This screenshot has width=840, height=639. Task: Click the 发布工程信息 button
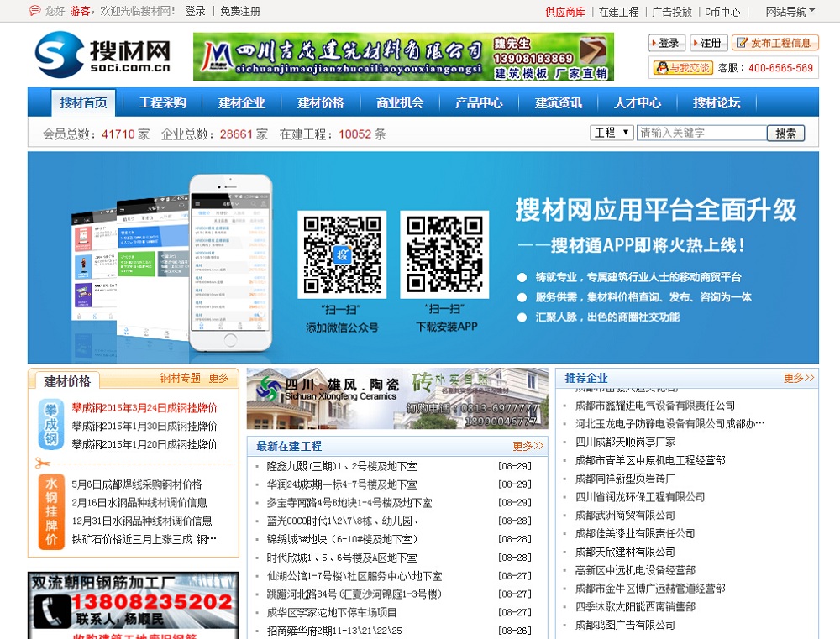click(774, 42)
